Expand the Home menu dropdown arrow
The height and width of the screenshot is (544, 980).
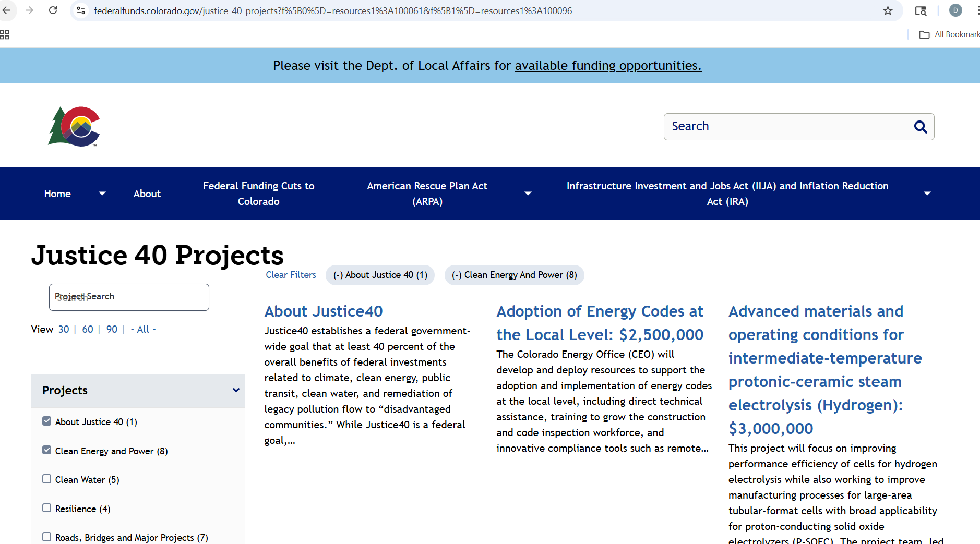(102, 194)
